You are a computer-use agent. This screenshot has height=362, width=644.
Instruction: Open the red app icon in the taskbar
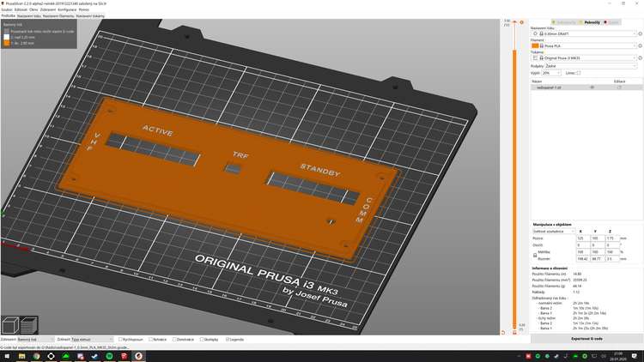point(124,356)
